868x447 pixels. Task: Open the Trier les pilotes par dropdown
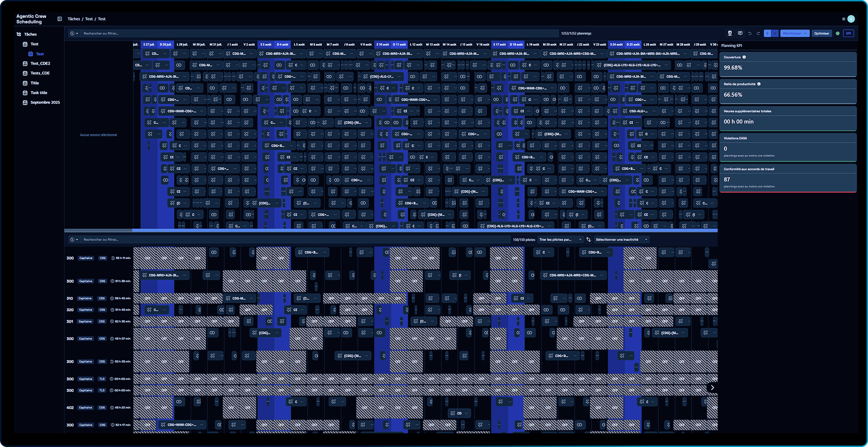click(560, 239)
